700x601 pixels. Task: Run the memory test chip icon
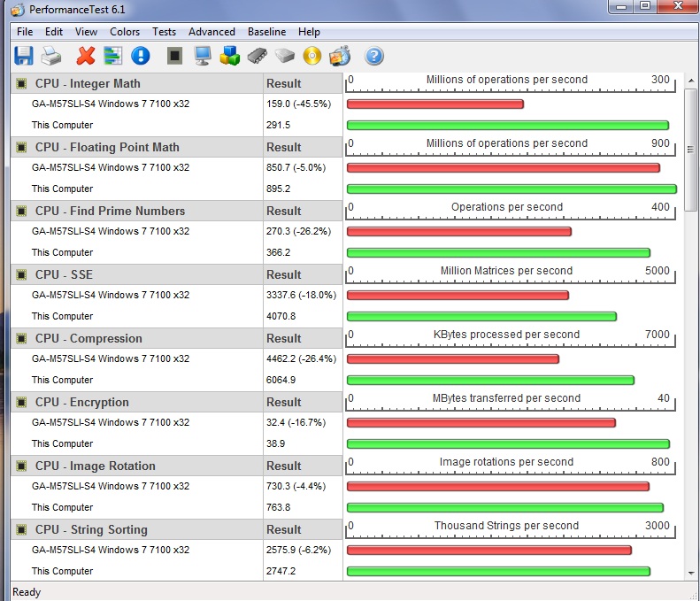point(258,57)
